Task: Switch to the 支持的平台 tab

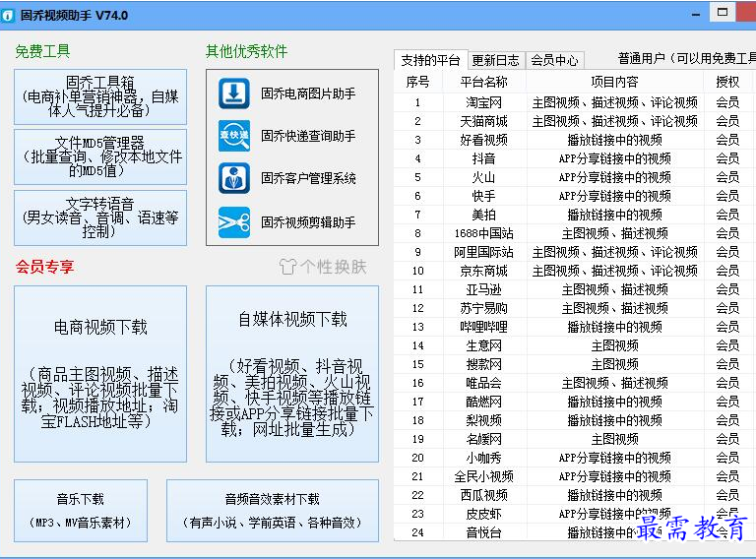Action: click(x=430, y=60)
